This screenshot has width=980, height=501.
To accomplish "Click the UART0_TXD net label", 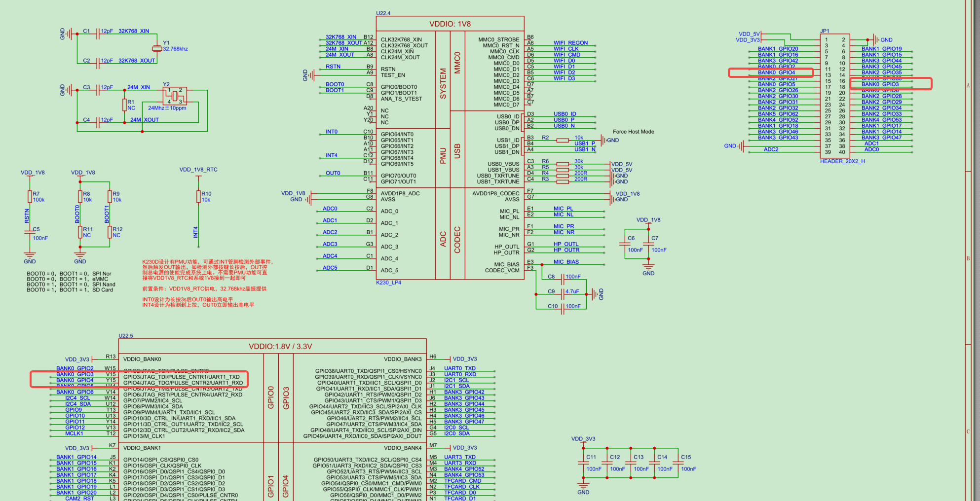I will tap(459, 368).
